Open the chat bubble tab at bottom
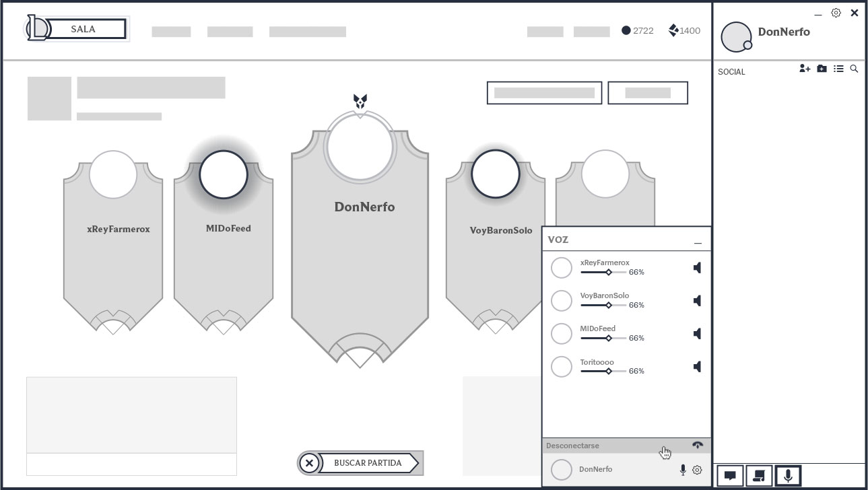The height and width of the screenshot is (490, 868). 730,476
